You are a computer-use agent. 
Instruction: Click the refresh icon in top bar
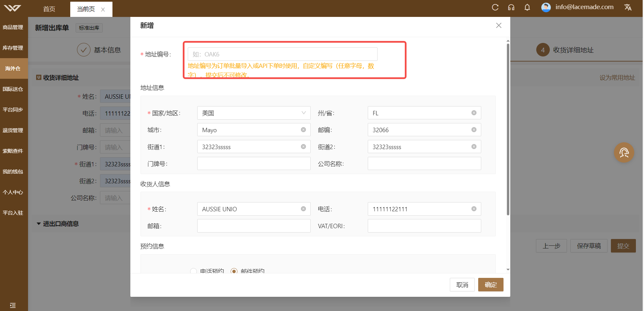[495, 7]
